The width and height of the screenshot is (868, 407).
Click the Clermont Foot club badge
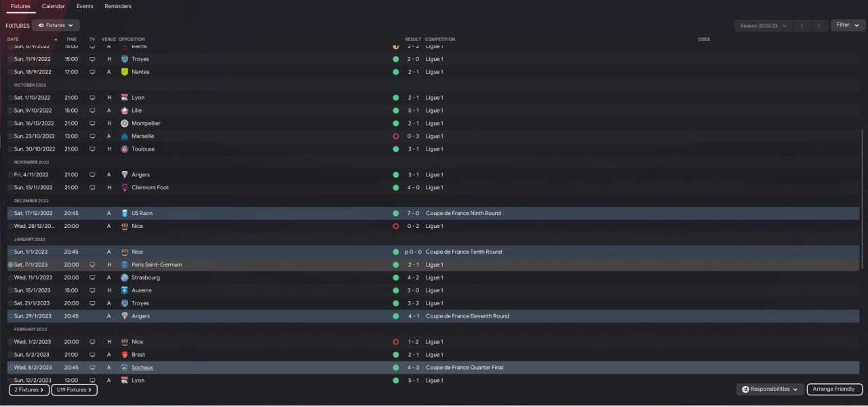125,188
